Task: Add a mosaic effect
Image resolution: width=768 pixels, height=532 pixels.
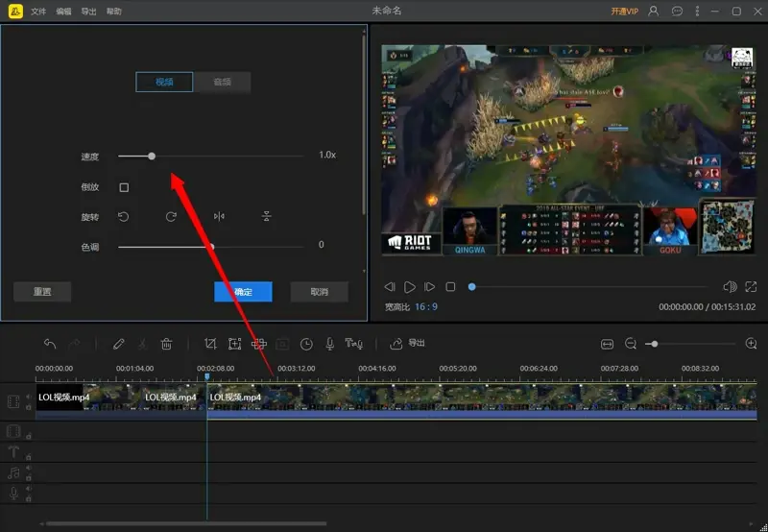Action: 258,344
